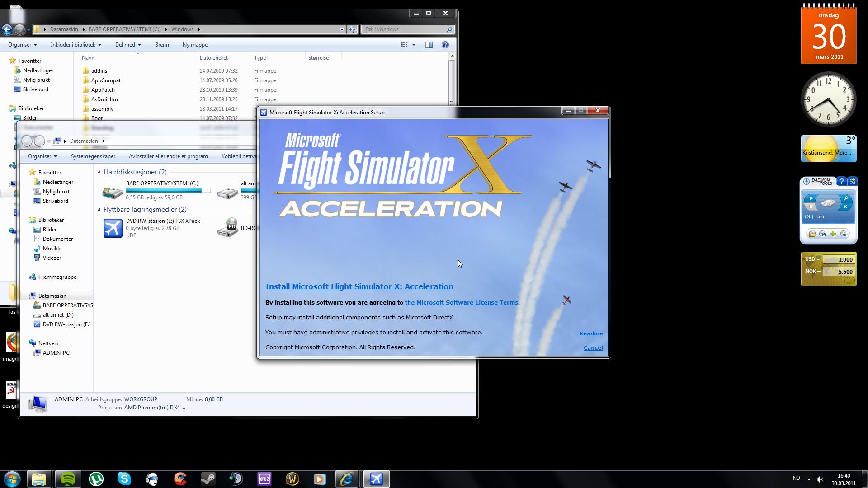Open World of Warcraft taskbar icon
The image size is (868, 488).
[x=292, y=479]
